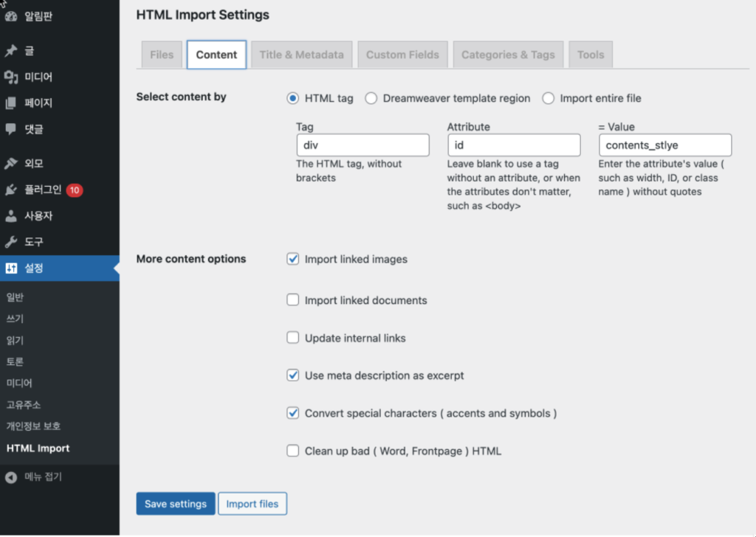
Task: Click the tools (도구) wrench icon
Action: click(x=11, y=242)
